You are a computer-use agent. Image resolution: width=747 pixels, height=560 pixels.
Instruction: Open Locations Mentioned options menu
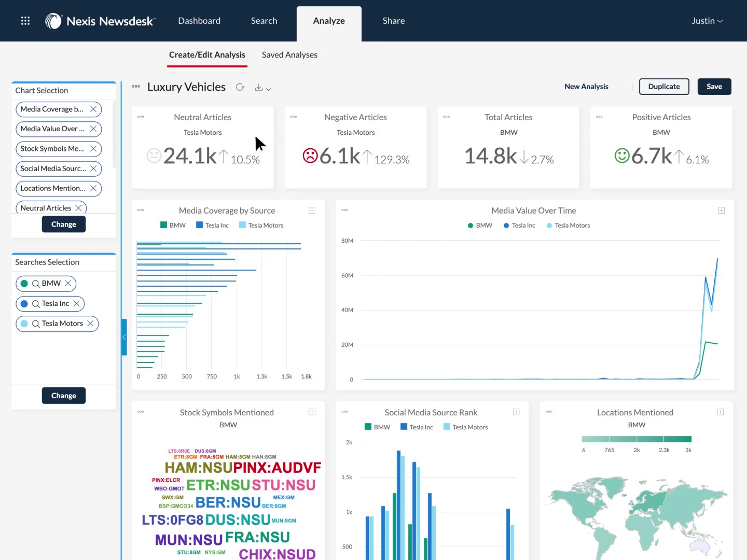tap(549, 412)
